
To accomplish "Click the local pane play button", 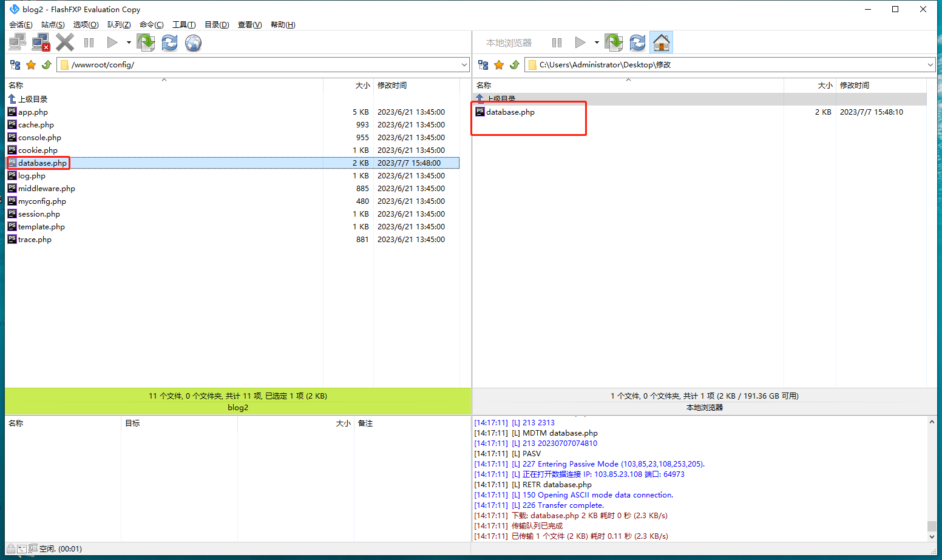I will click(x=580, y=42).
